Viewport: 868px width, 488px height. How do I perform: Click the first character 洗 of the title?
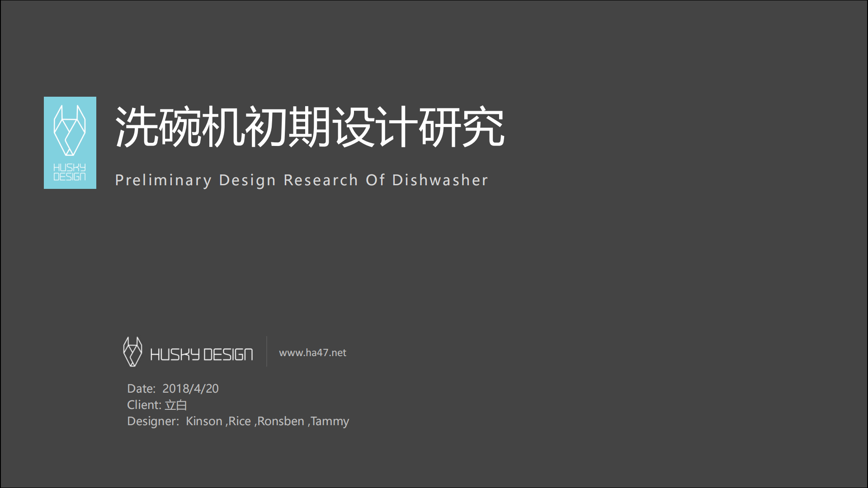(136, 127)
